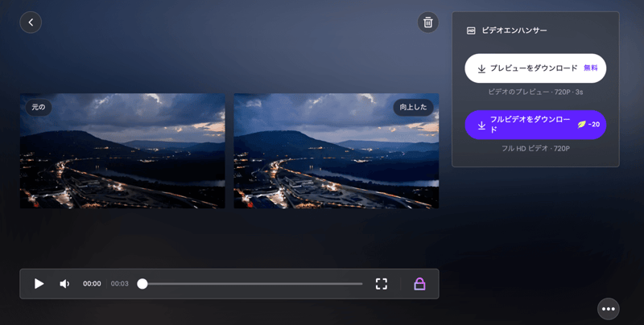Mute the video with the speaker icon
This screenshot has width=644, height=325.
[x=64, y=284]
